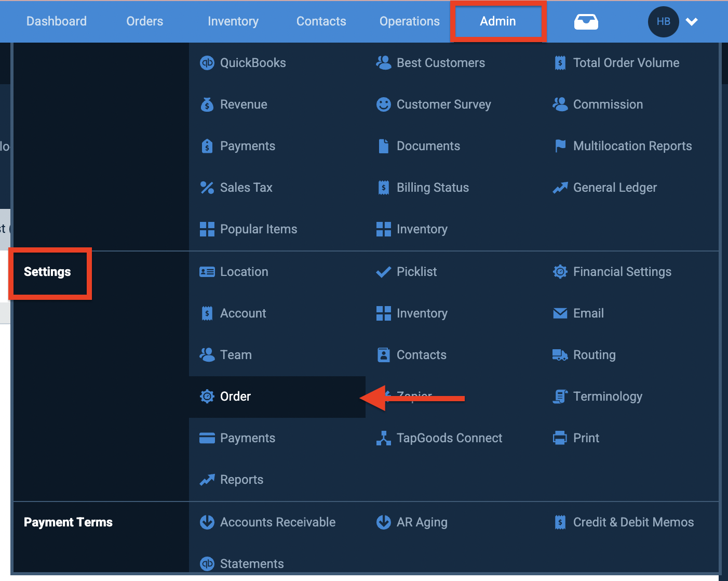
Task: Open Multilocation Reports
Action: [632, 146]
